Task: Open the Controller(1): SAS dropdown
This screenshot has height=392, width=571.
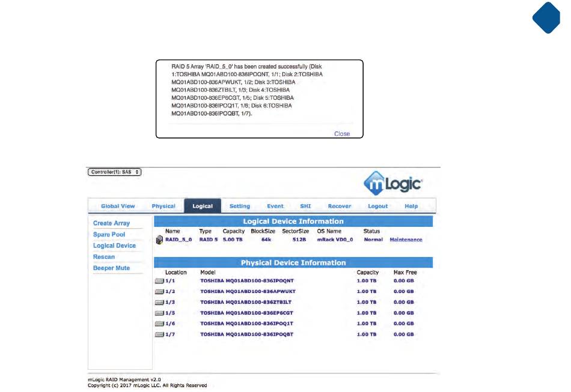Action: pyautogui.click(x=114, y=172)
